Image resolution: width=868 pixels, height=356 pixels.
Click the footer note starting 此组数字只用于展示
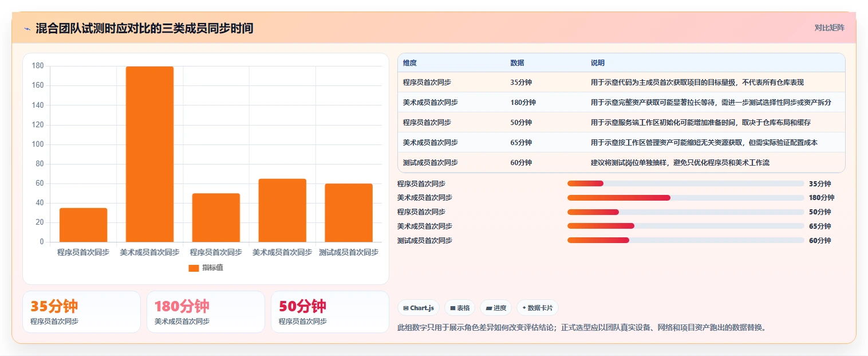582,328
